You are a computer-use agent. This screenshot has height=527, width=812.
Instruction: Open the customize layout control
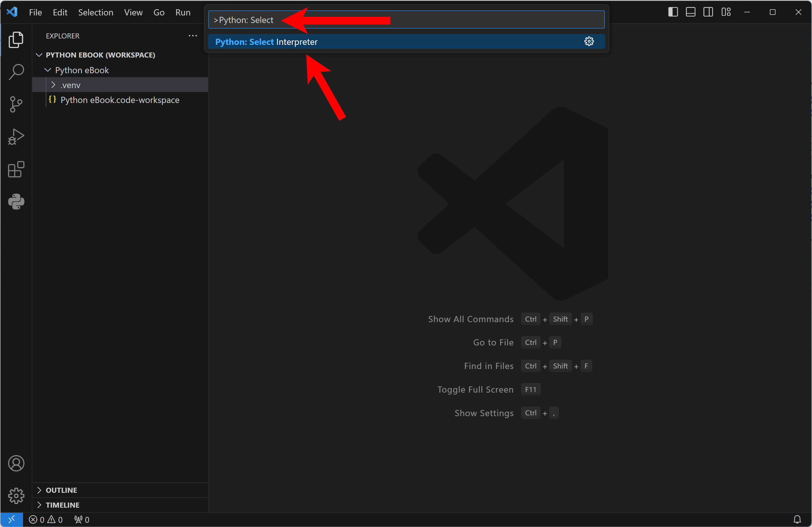point(726,12)
